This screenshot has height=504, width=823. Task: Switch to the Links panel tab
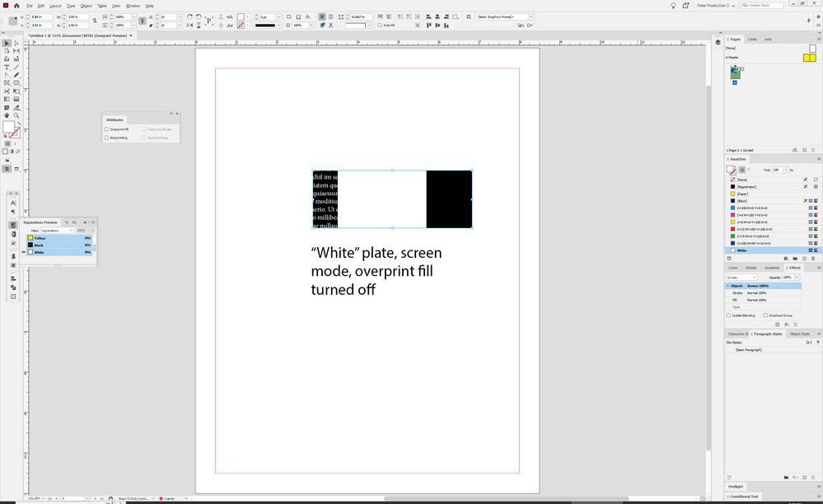click(x=752, y=39)
